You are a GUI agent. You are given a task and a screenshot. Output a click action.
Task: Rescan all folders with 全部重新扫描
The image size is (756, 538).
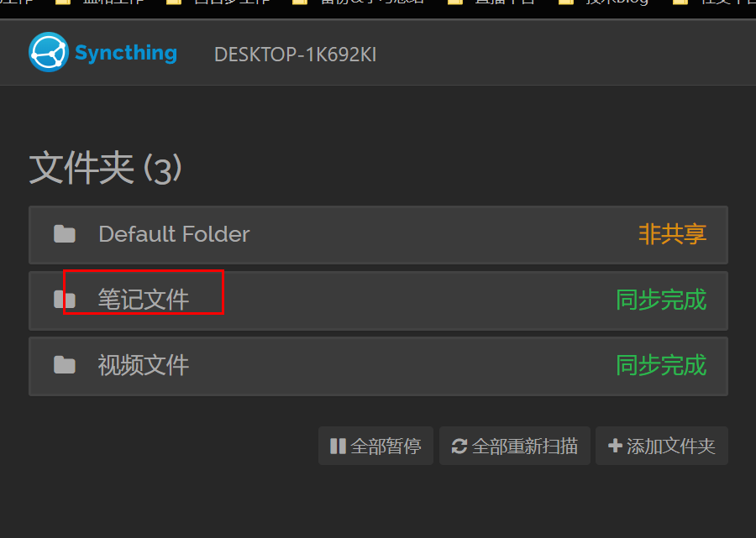tap(514, 446)
